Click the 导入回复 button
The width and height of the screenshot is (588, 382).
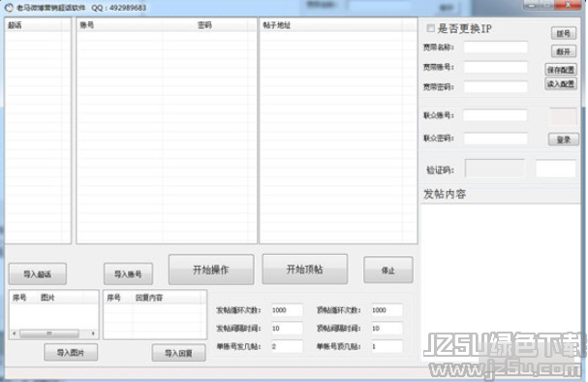pos(178,353)
